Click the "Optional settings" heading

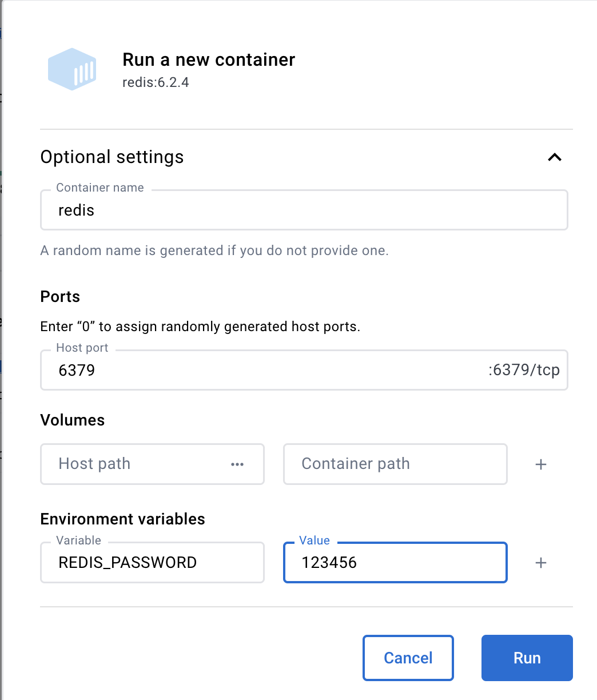coord(112,157)
